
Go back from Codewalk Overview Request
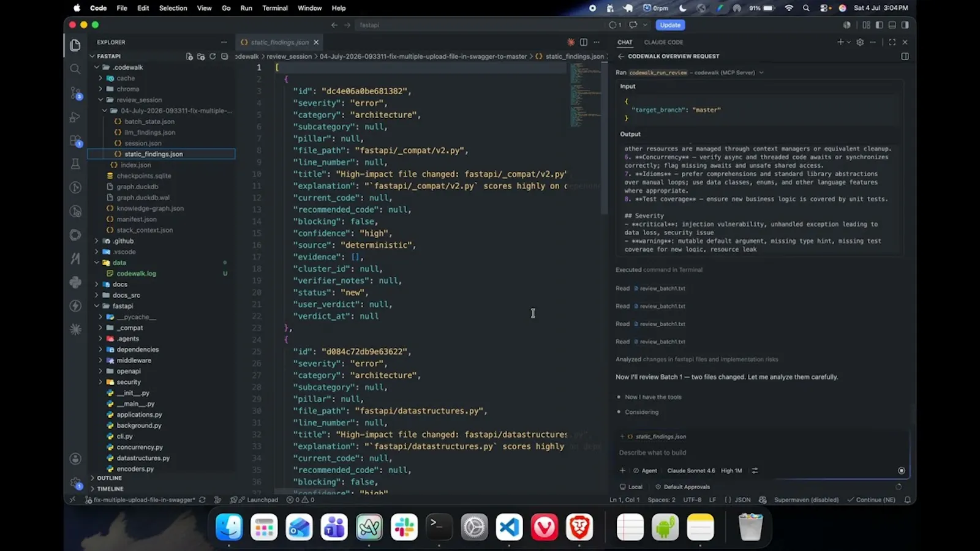pos(620,56)
